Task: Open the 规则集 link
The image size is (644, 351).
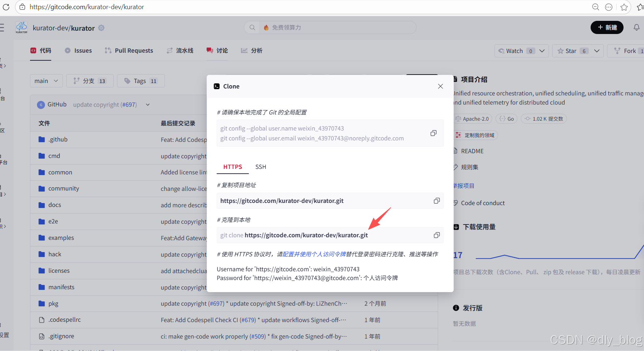Action: (470, 167)
